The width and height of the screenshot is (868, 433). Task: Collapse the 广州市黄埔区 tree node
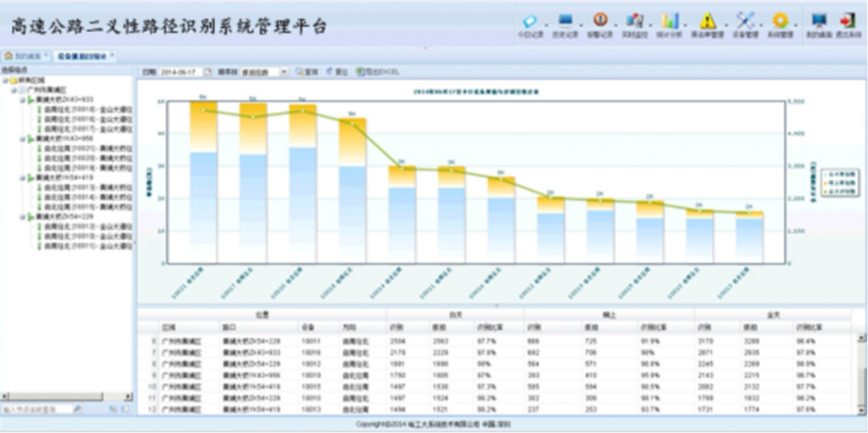click(13, 90)
